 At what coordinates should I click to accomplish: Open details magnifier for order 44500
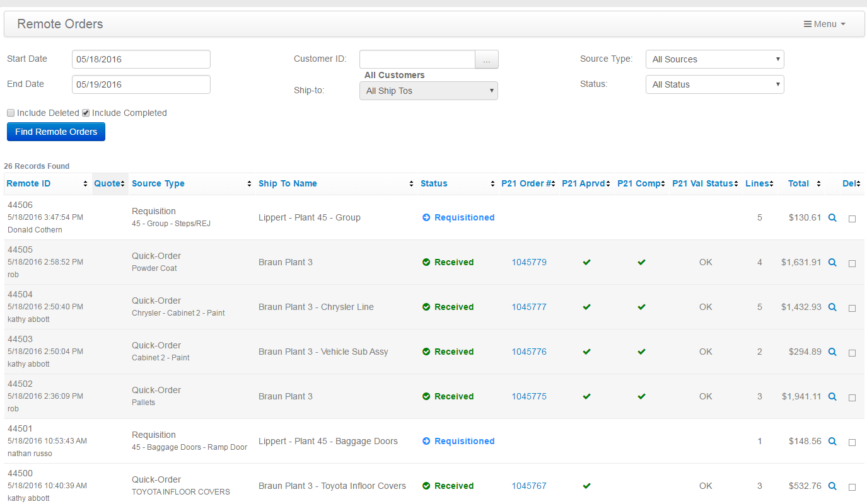click(x=832, y=486)
